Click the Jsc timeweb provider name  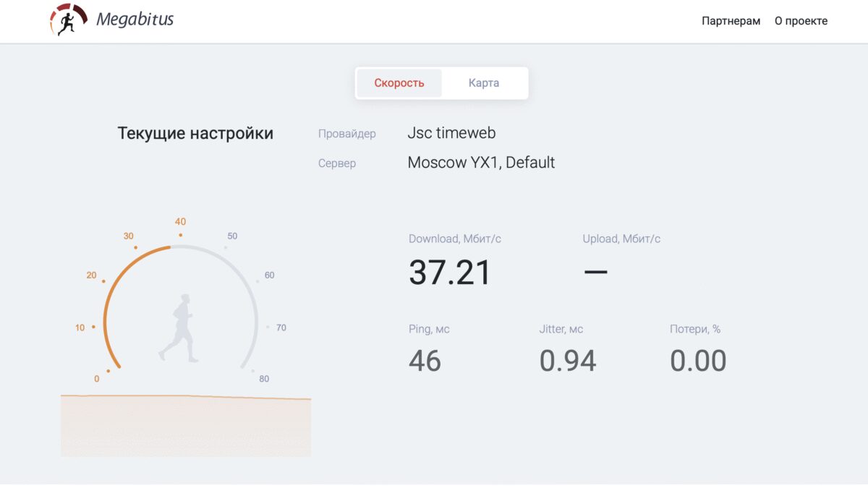pos(451,132)
